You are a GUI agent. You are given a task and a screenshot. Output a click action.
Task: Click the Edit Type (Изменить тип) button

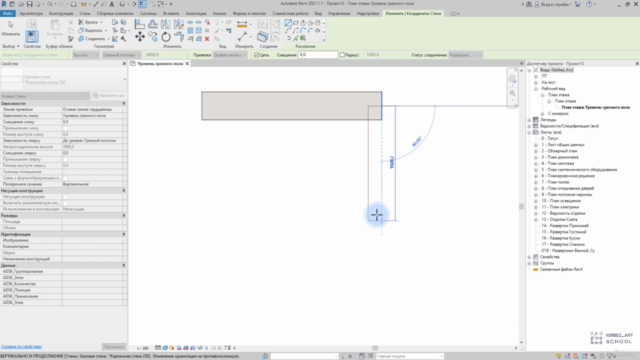click(x=109, y=96)
